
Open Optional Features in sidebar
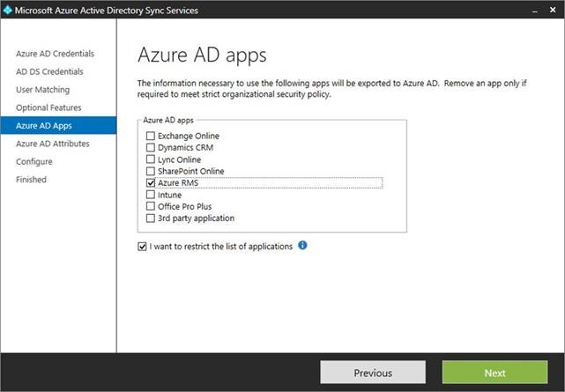(48, 107)
